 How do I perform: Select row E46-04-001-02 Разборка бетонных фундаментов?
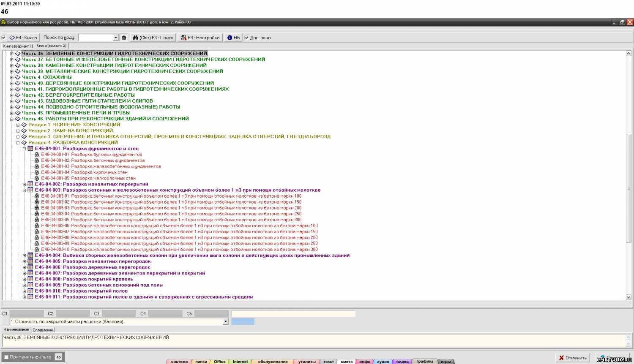93,160
